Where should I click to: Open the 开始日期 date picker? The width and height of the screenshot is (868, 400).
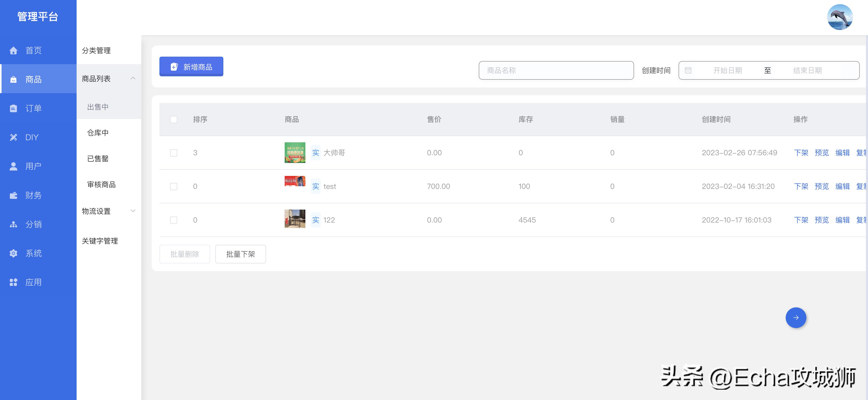(727, 70)
